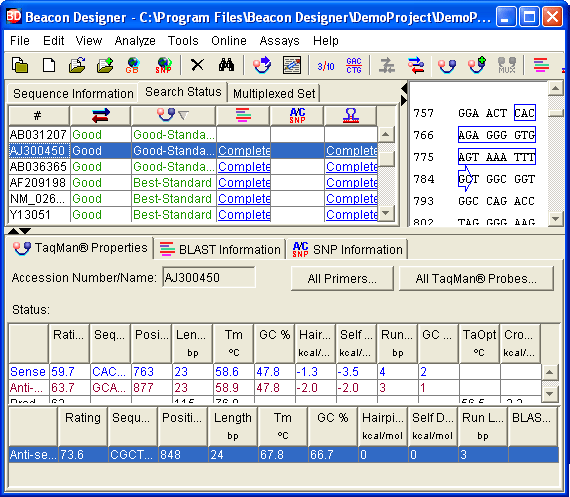Click the Accession Number/Name field
This screenshot has height=497, width=570.
click(209, 278)
